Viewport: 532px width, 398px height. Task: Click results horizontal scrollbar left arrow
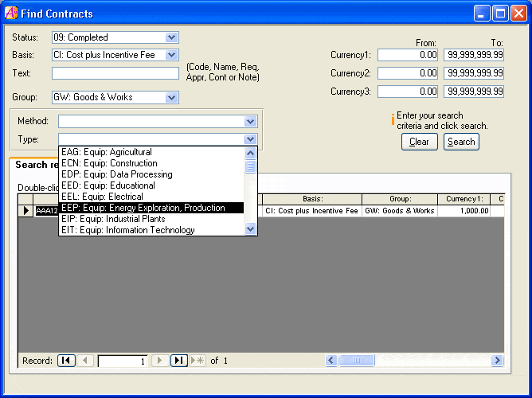pos(331,360)
